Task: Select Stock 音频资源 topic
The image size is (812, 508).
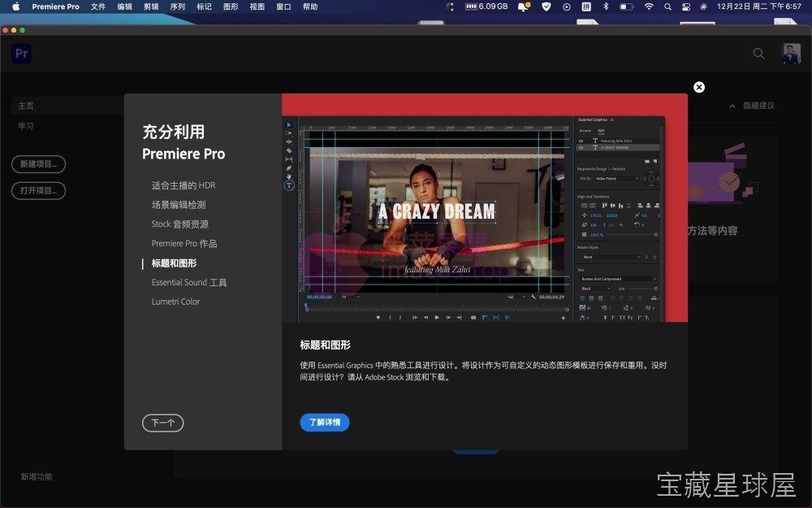Action: click(x=179, y=224)
